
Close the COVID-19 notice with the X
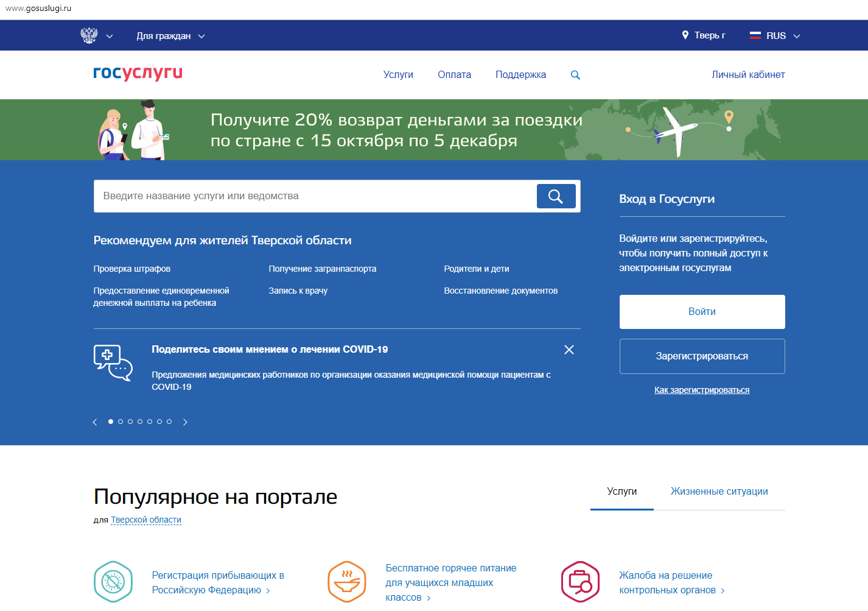click(569, 350)
